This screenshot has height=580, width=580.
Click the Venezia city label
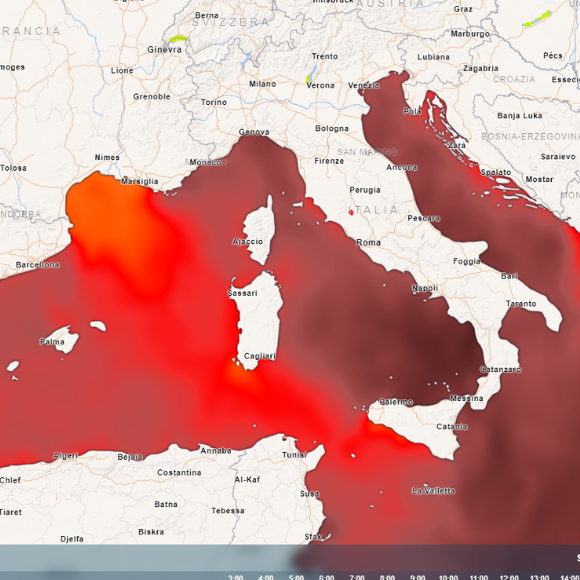point(364,85)
